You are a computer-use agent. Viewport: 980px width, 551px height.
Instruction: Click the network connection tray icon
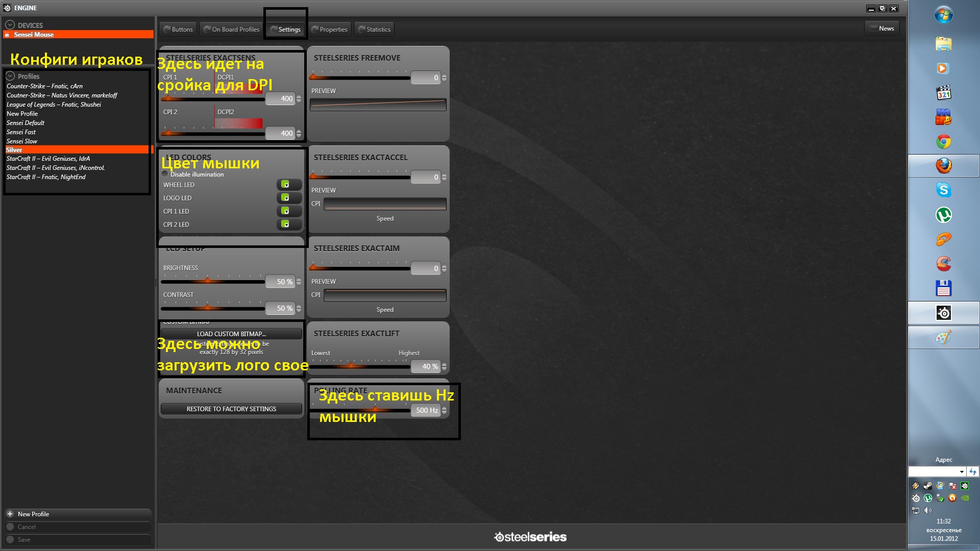[x=916, y=510]
